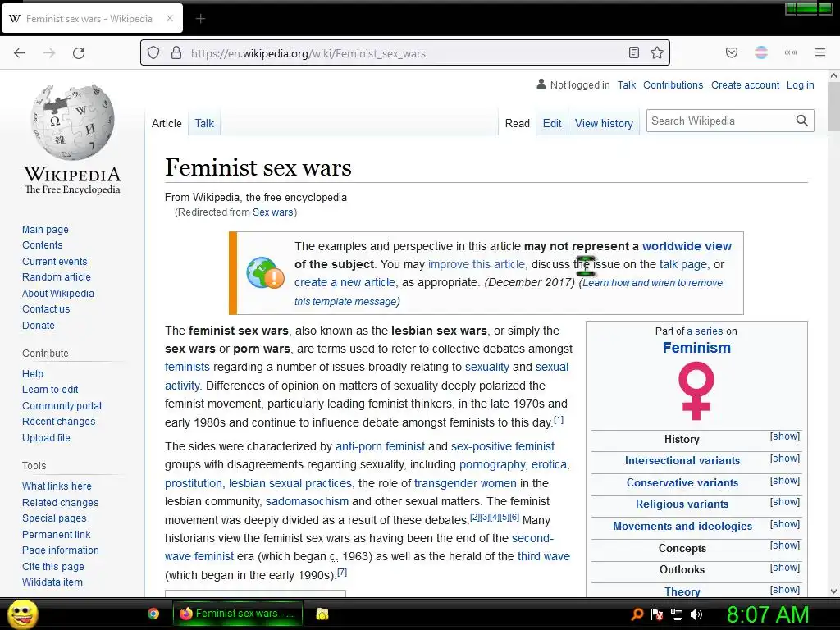The height and width of the screenshot is (630, 840).
Task: Open the View history tab
Action: [x=604, y=123]
